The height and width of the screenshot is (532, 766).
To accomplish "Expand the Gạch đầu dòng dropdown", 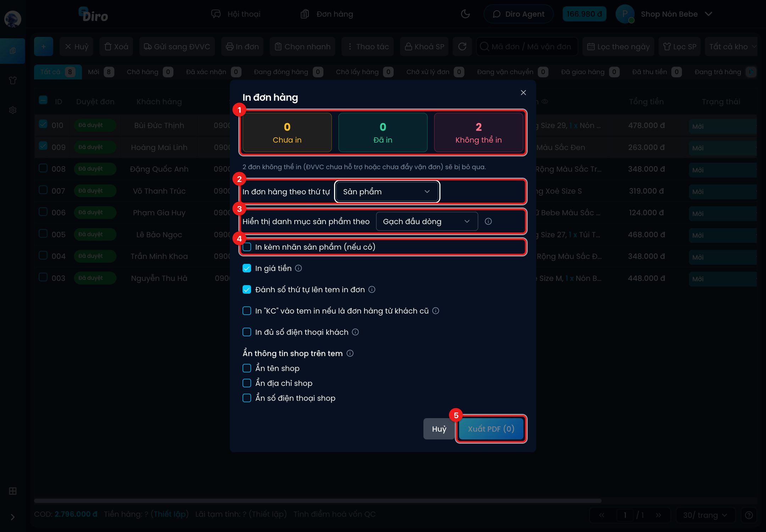I will coord(427,221).
